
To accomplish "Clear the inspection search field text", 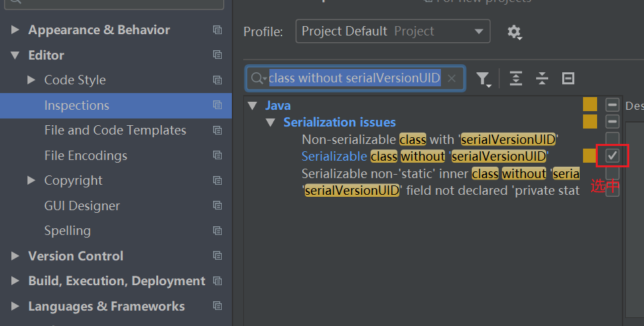I will pyautogui.click(x=452, y=78).
